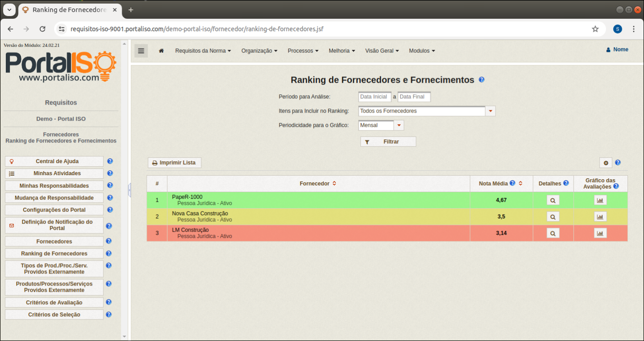This screenshot has height=341, width=644.
Task: Click the 4,67 average score cell
Action: coord(501,200)
